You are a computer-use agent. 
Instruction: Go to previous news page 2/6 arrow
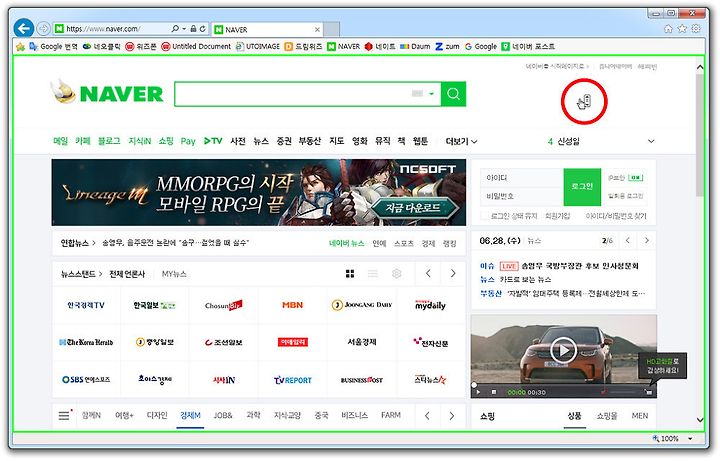click(628, 241)
